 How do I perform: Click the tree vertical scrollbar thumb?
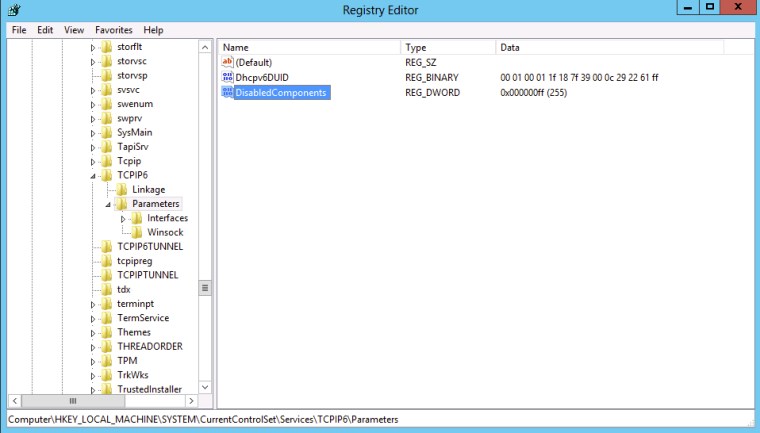(205, 288)
